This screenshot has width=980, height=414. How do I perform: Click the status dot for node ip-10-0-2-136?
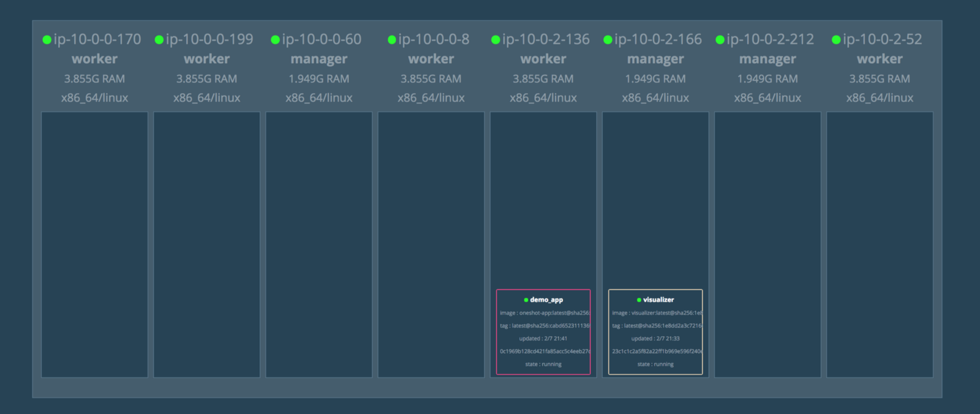(496, 40)
